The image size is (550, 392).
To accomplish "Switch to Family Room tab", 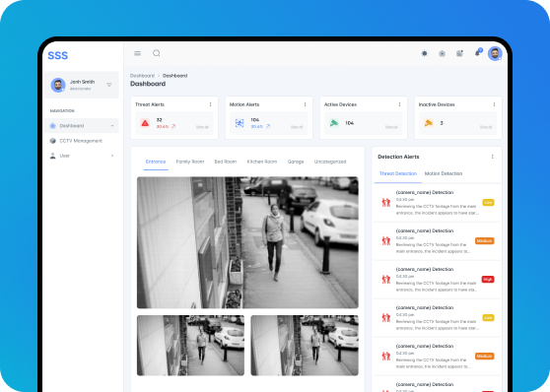I will 190,162.
